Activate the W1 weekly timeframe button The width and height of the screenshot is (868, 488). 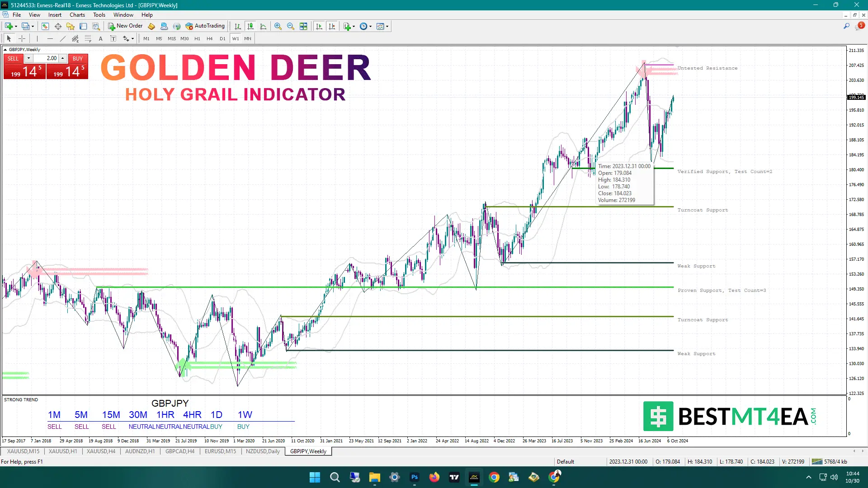tap(235, 38)
